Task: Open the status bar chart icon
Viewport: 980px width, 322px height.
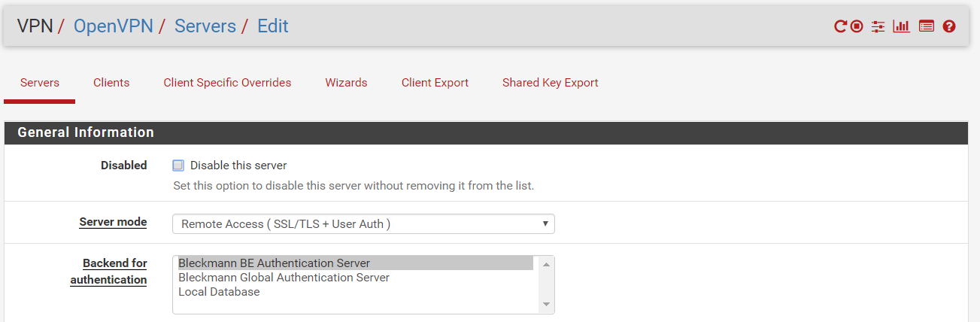Action: [901, 26]
